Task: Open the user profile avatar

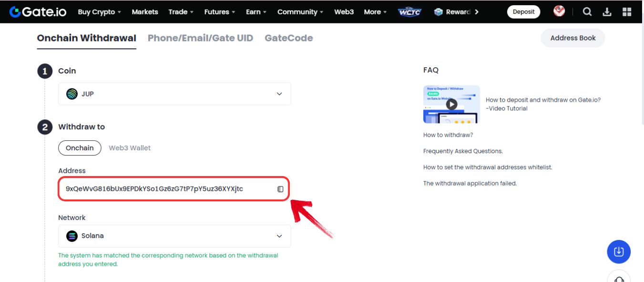Action: tap(559, 11)
